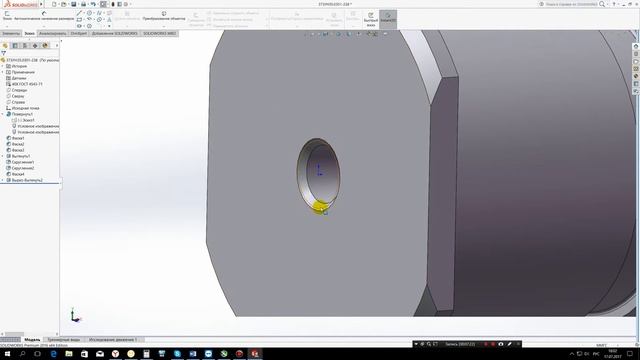The image size is (640, 360).
Task: Click the Rapid Sketch (Быстрый эскиз) button
Action: coord(371,19)
